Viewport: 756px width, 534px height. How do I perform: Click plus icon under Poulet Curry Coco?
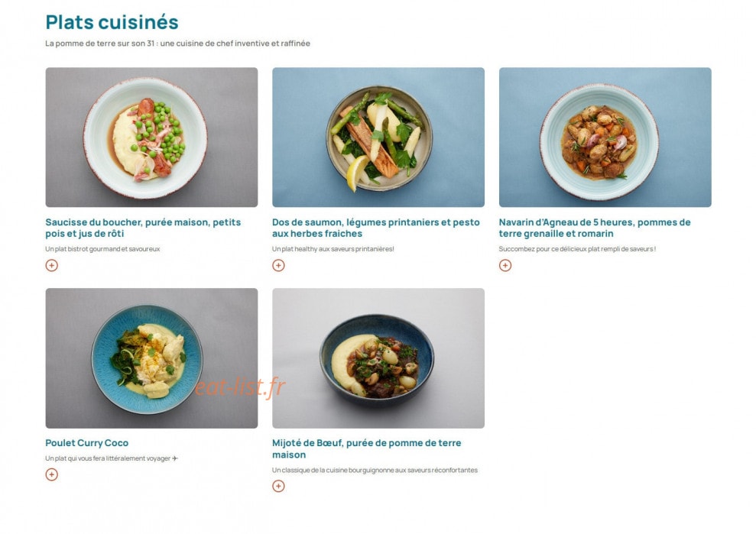tap(51, 474)
